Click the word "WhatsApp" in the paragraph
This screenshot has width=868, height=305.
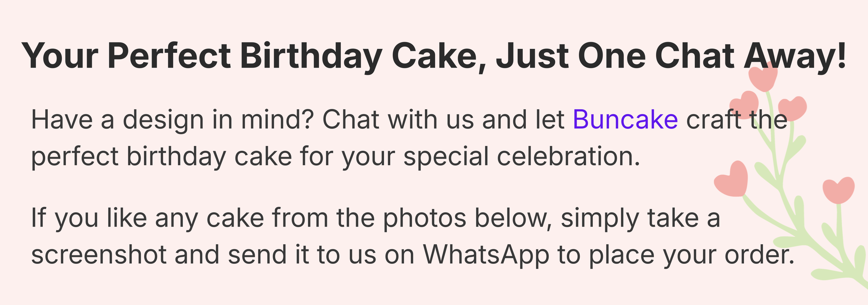486,255
